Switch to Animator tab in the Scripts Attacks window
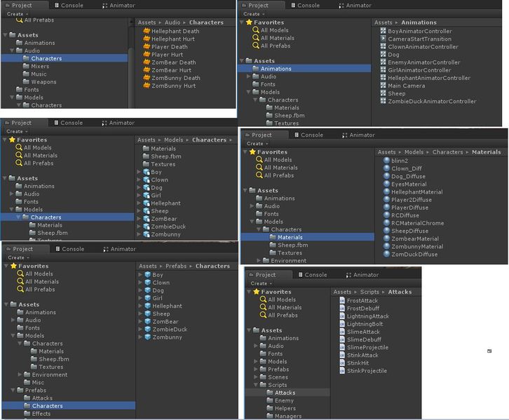Screen dimensions: 509x420 pos(362,275)
